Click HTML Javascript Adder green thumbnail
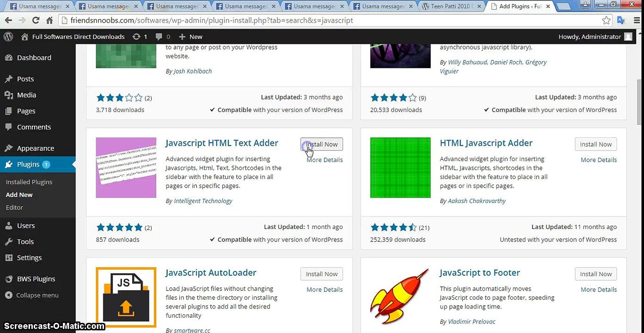Screen dimensions: 644x333 pos(400,167)
